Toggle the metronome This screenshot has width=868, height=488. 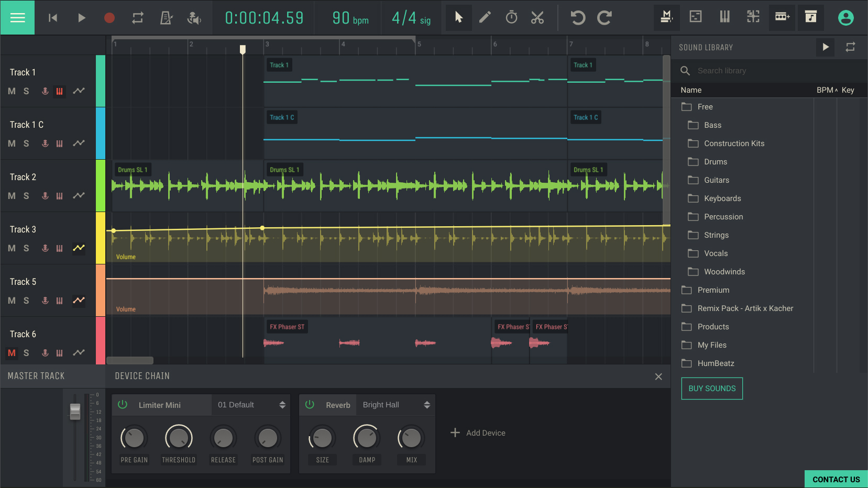(166, 18)
